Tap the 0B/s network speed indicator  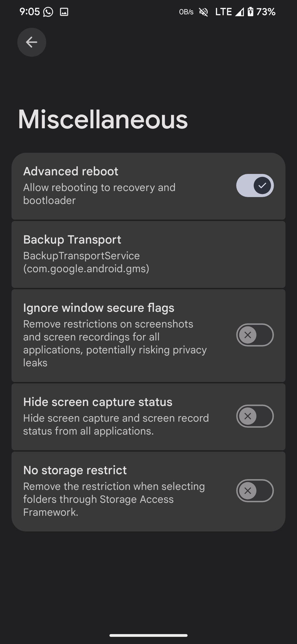(x=186, y=12)
